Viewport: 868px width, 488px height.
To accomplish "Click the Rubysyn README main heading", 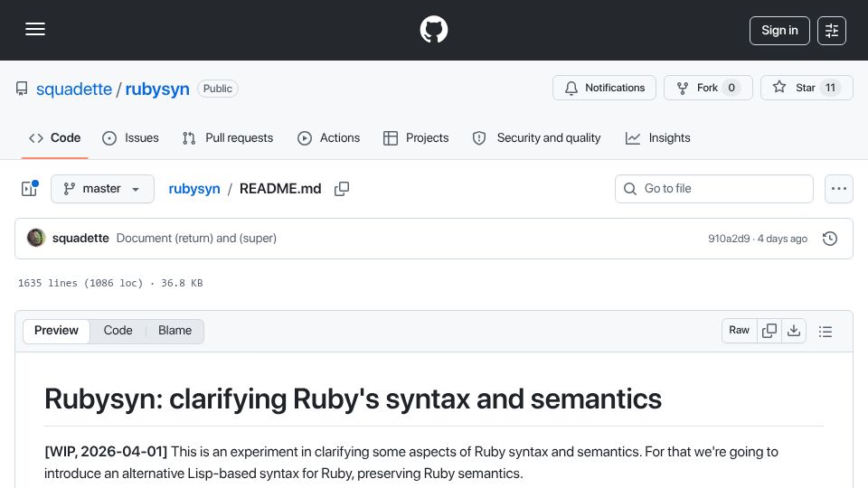I will [x=354, y=399].
